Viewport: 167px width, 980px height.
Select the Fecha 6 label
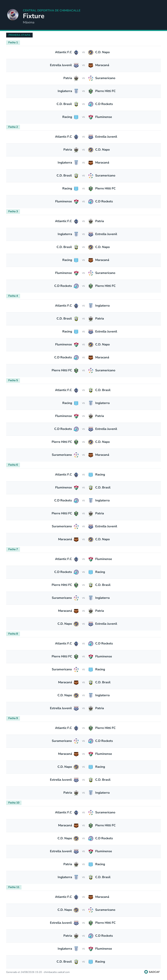13,465
